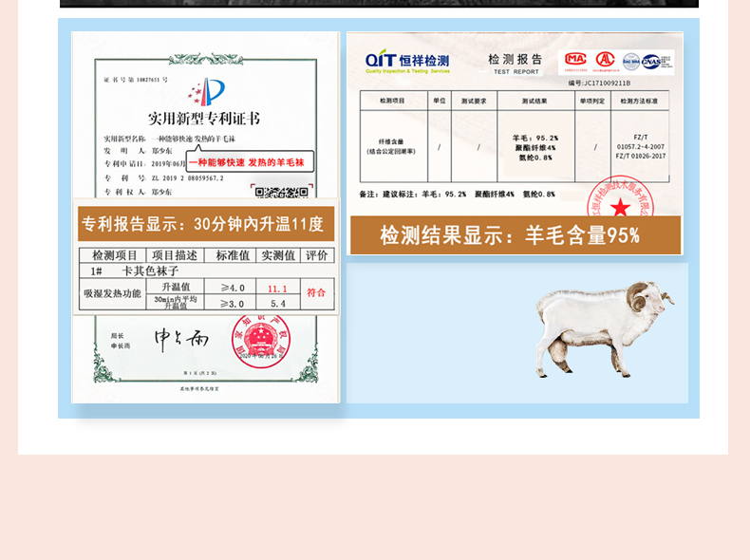The height and width of the screenshot is (560, 750).
Task: Click row '1# 卡其色袜子'
Action: coord(206,271)
